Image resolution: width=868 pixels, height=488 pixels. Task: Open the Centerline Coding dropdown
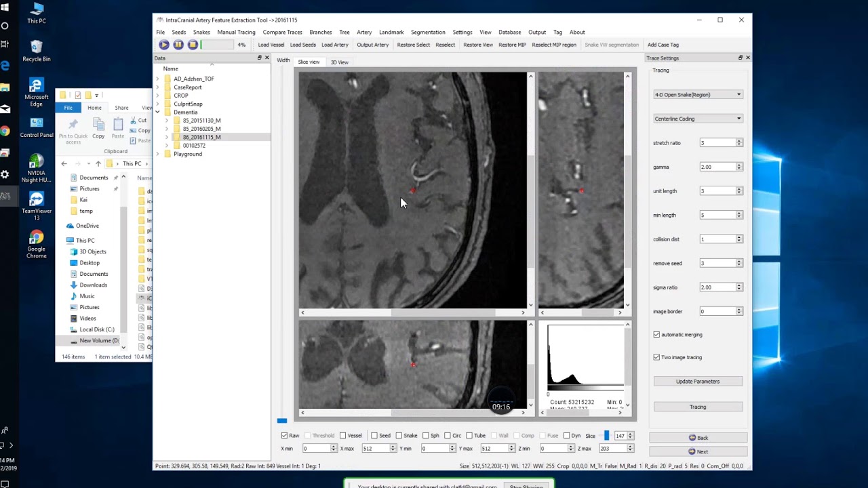698,119
